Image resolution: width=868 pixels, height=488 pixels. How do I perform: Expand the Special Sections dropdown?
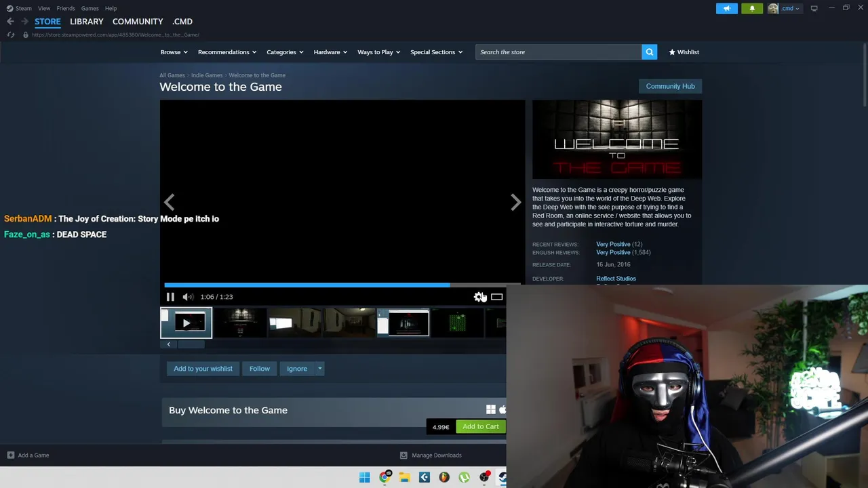(436, 52)
